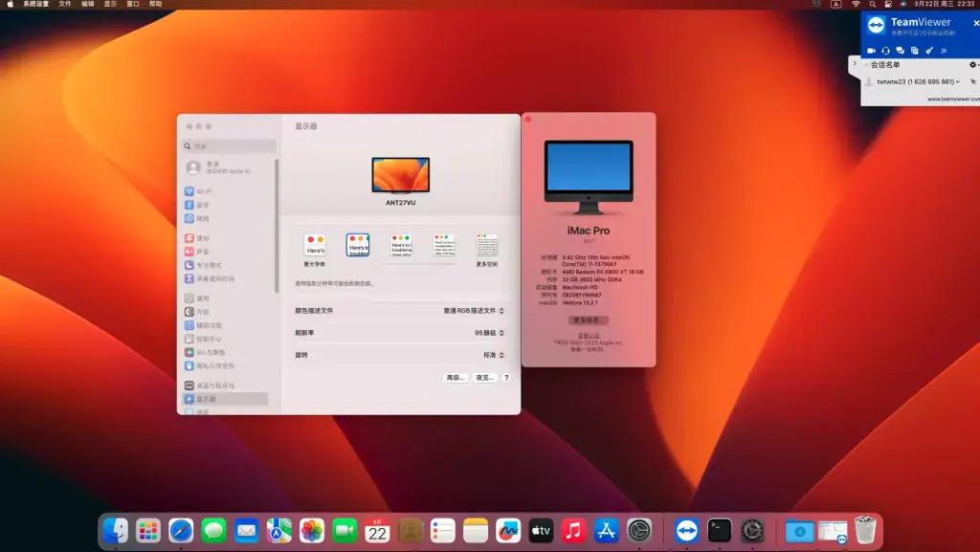Open 隐私与安全性 in settings sidebar
980x552 pixels.
[210, 365]
